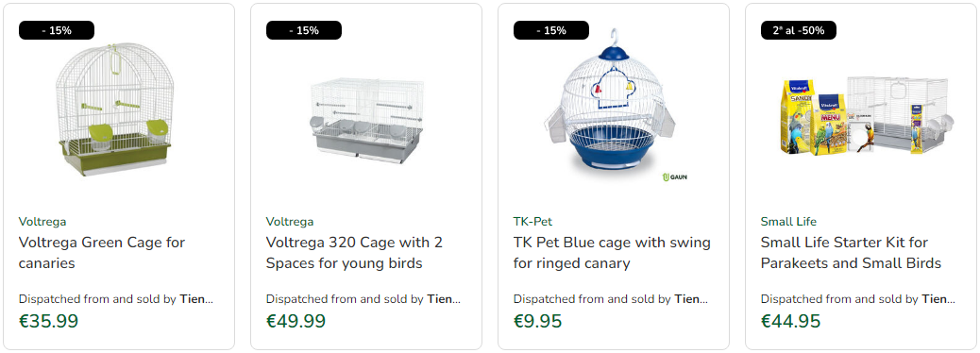
Task: Click the -15% badge on Voltrega 320 Cage
Action: pyautogui.click(x=304, y=30)
